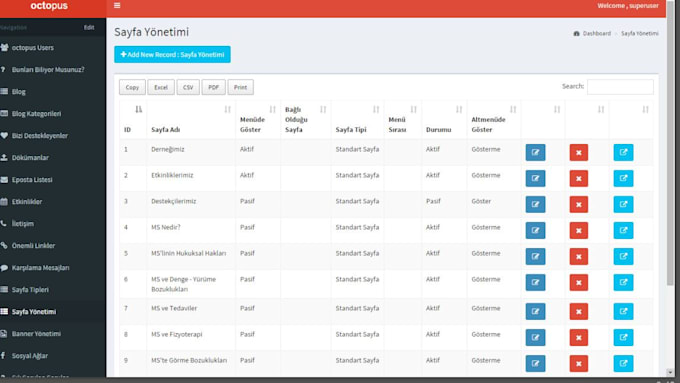Sort by Menüde Göster column
Viewport: 680px width, 383px height.
click(x=258, y=119)
